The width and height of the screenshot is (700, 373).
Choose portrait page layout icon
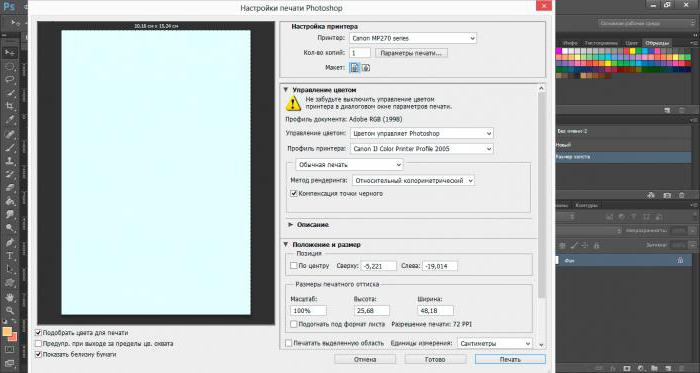point(355,67)
